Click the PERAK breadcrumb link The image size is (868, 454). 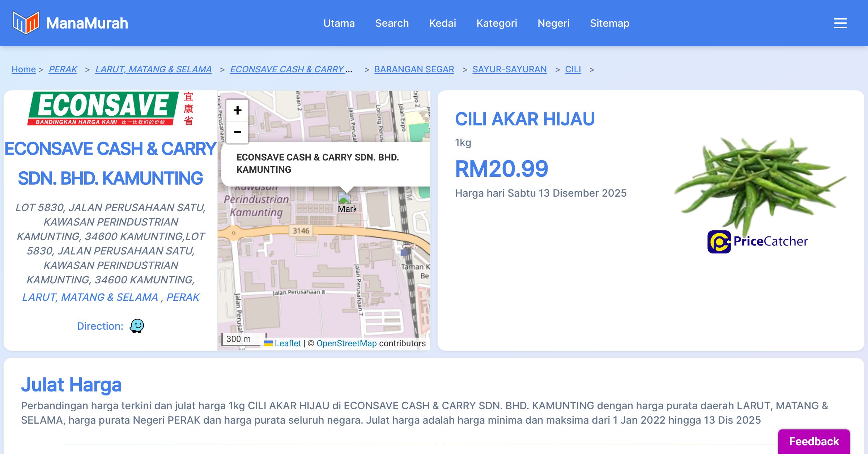tap(63, 69)
